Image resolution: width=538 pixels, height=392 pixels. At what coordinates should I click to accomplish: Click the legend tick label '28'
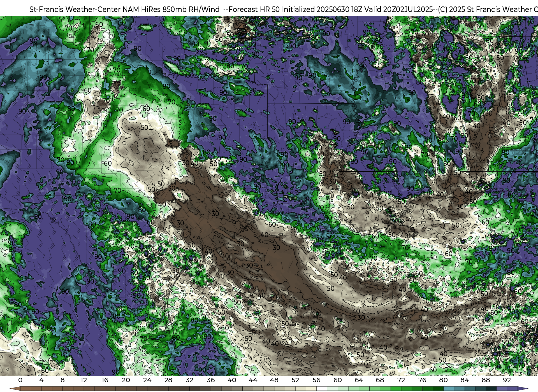coord(168,380)
